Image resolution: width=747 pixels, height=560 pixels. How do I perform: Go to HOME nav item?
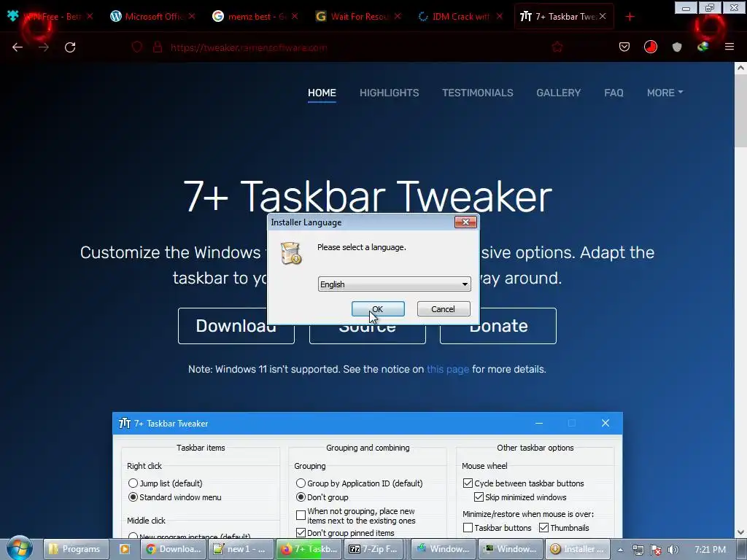(322, 93)
